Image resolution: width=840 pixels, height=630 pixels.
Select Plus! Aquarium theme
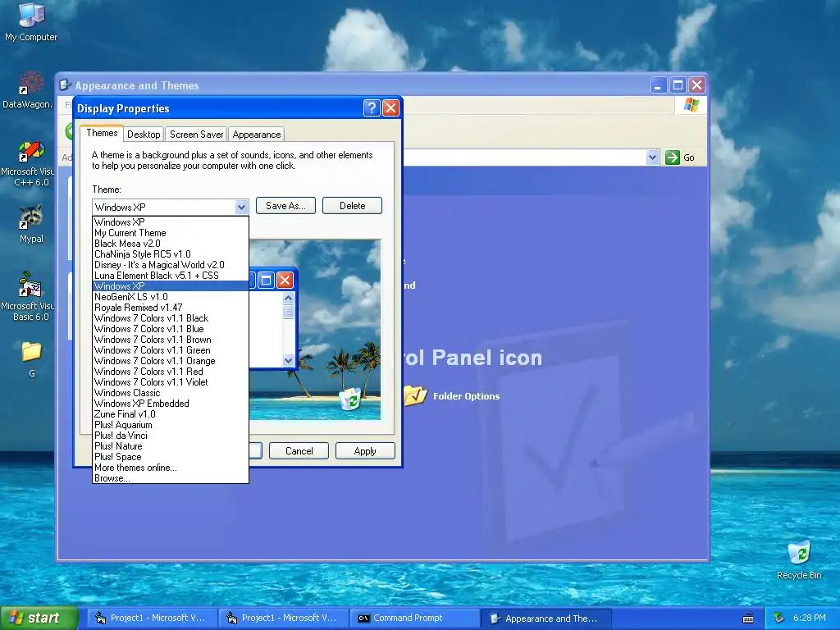coord(171,425)
